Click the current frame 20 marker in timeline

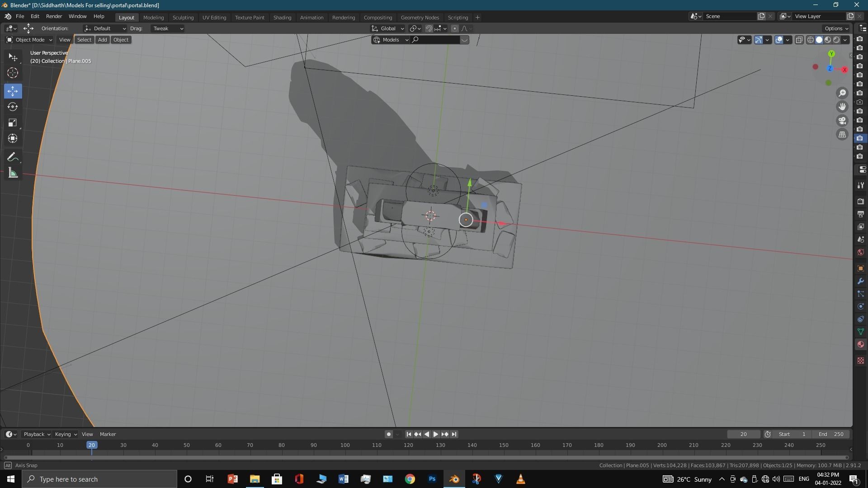pyautogui.click(x=92, y=446)
